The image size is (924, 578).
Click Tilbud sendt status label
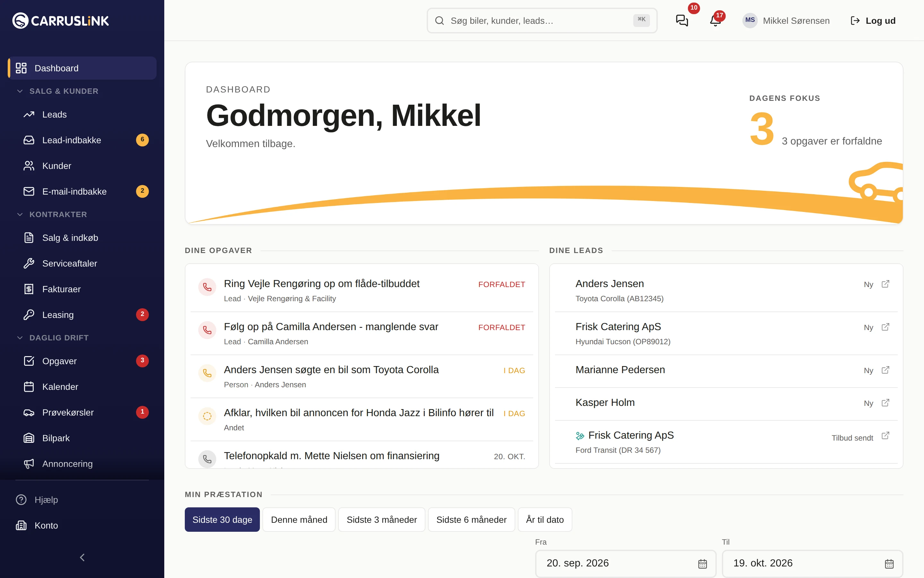pyautogui.click(x=852, y=438)
